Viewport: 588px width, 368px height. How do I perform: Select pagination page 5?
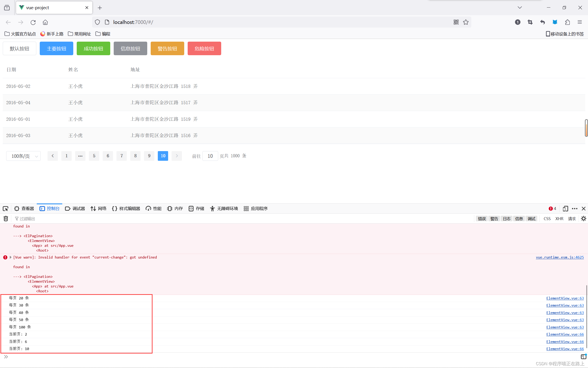(94, 156)
